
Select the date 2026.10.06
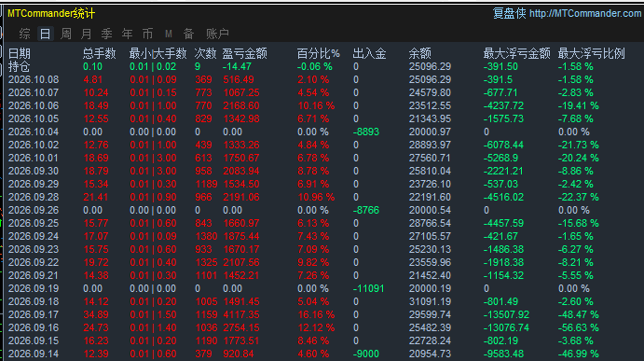click(34, 105)
